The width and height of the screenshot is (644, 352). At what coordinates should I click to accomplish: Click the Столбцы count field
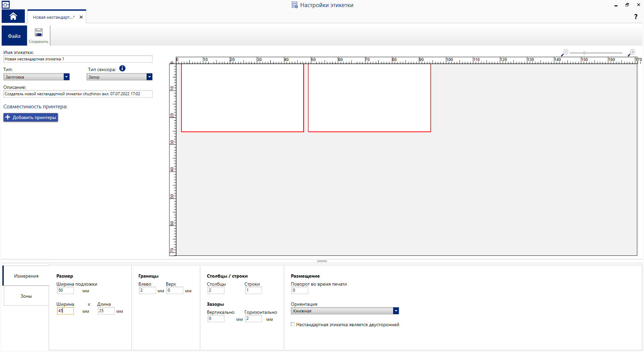point(216,290)
